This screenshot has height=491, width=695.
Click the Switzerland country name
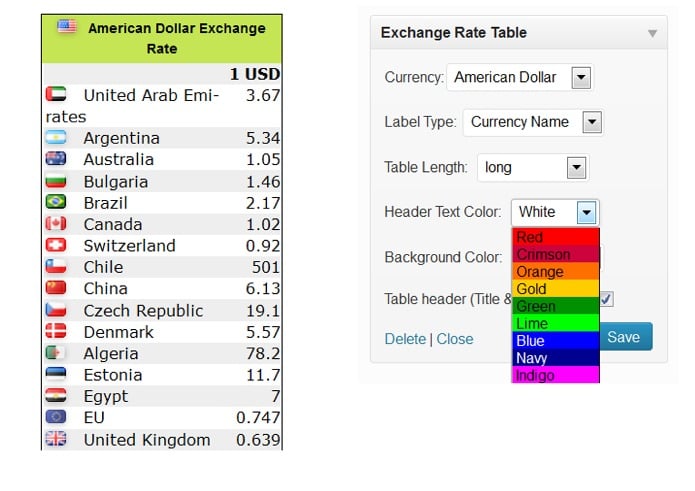pos(129,246)
